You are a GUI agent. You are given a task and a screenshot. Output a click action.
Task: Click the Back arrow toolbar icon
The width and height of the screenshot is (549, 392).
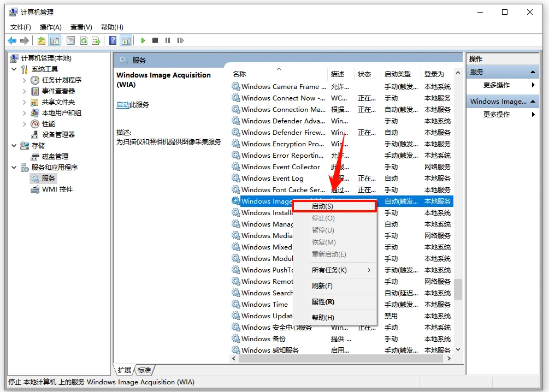pyautogui.click(x=12, y=40)
